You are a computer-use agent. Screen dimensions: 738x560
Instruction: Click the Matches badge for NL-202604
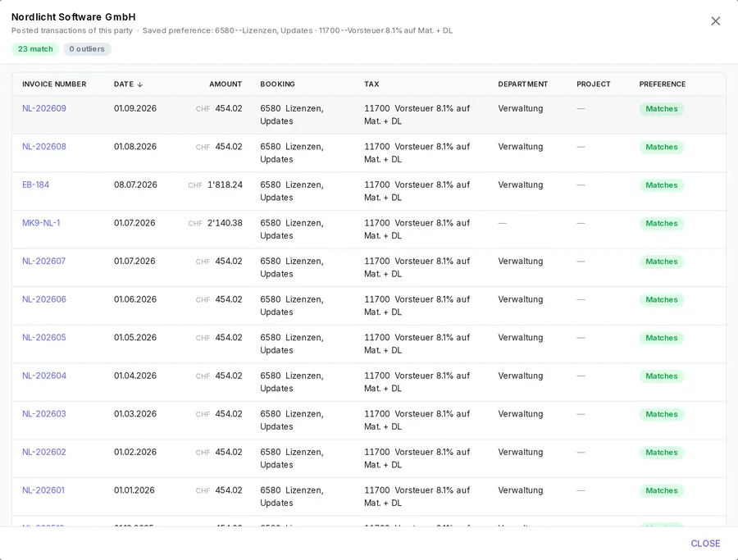[x=661, y=376]
